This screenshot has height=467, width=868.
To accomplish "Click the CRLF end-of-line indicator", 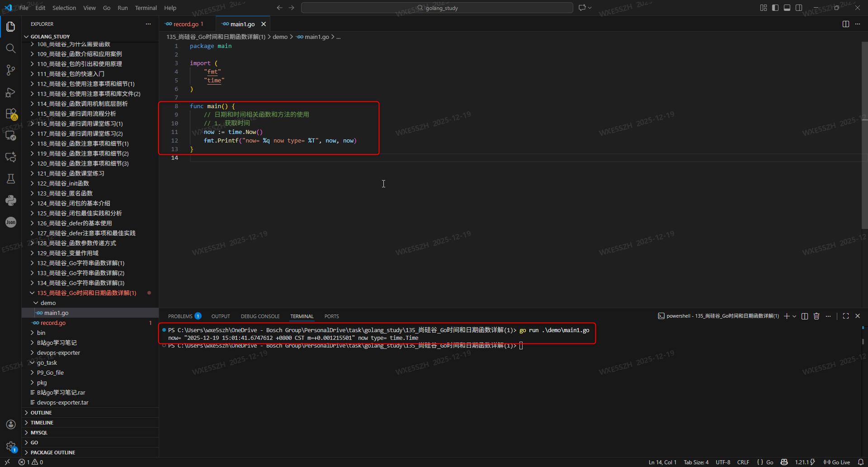I will [743, 462].
